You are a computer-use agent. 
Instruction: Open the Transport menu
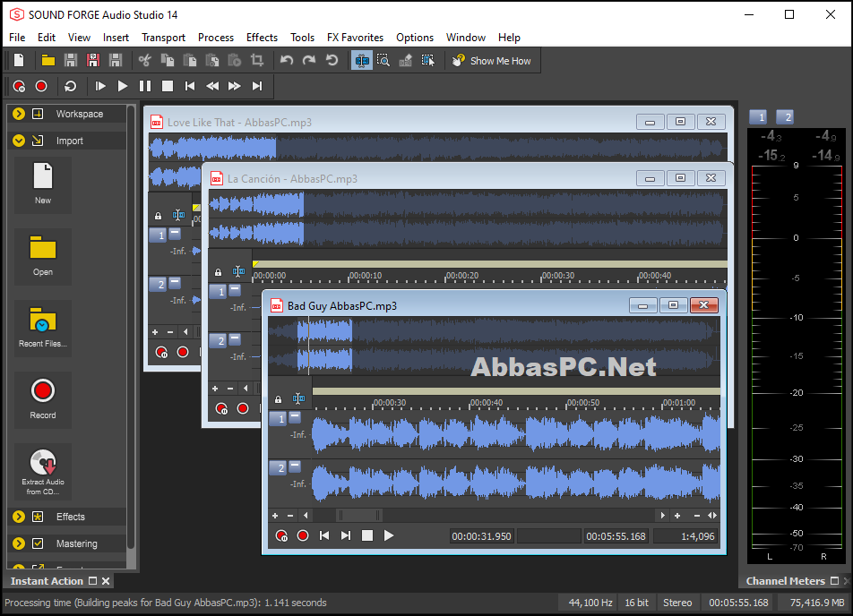163,38
